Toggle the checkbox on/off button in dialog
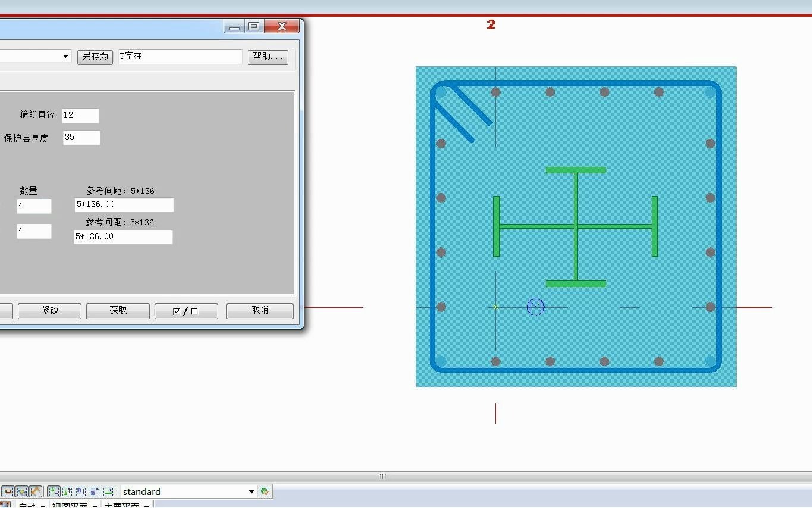Screen dimensions: 812x508 pos(186,311)
